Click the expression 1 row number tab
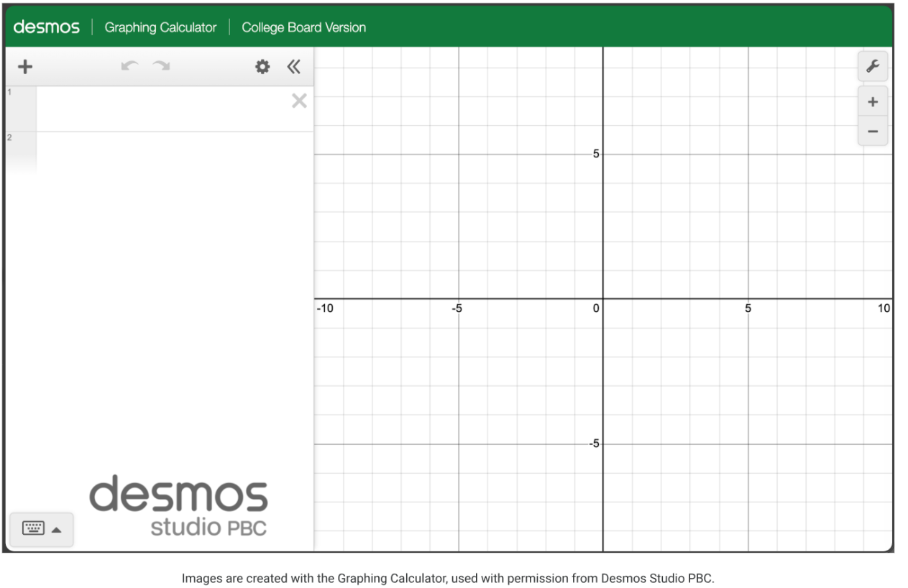The image size is (908, 588). tap(21, 109)
